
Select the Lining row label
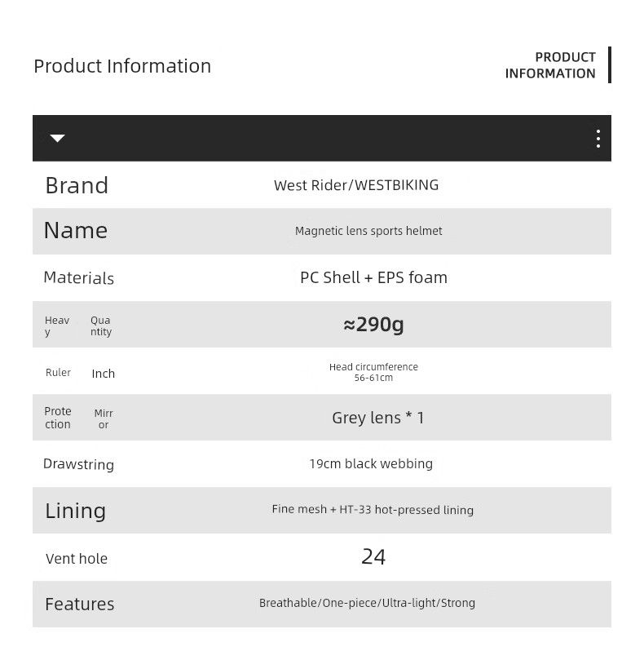point(76,511)
